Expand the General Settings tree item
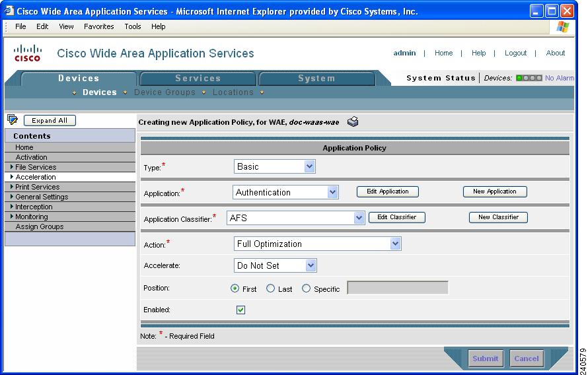The width and height of the screenshot is (588, 375). pyautogui.click(x=12, y=196)
